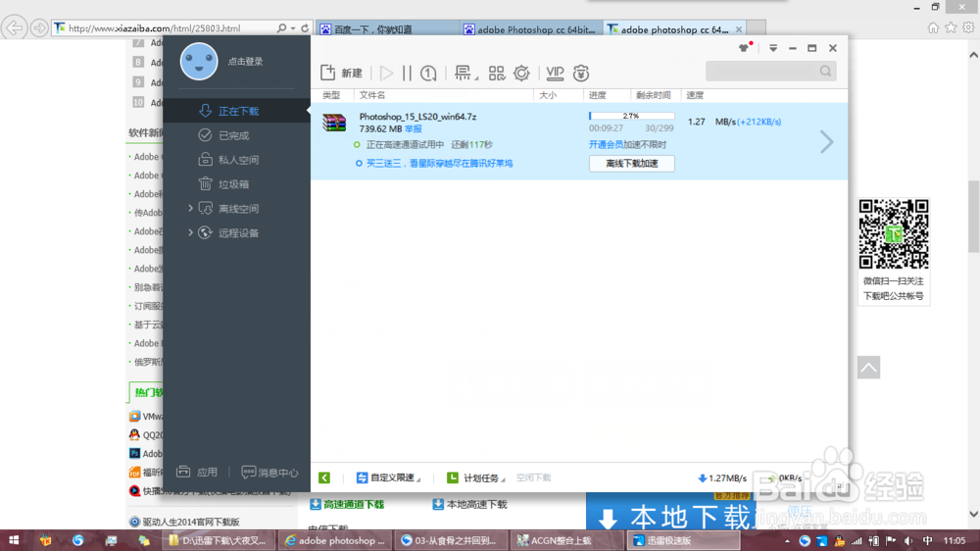Click 点击登录 to log in

click(x=245, y=62)
